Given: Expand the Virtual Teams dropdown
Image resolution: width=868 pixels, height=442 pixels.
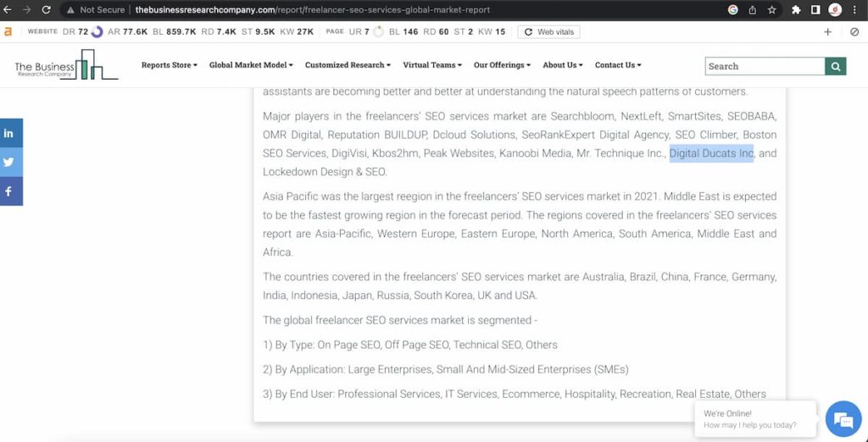Looking at the screenshot, I should click(x=432, y=64).
